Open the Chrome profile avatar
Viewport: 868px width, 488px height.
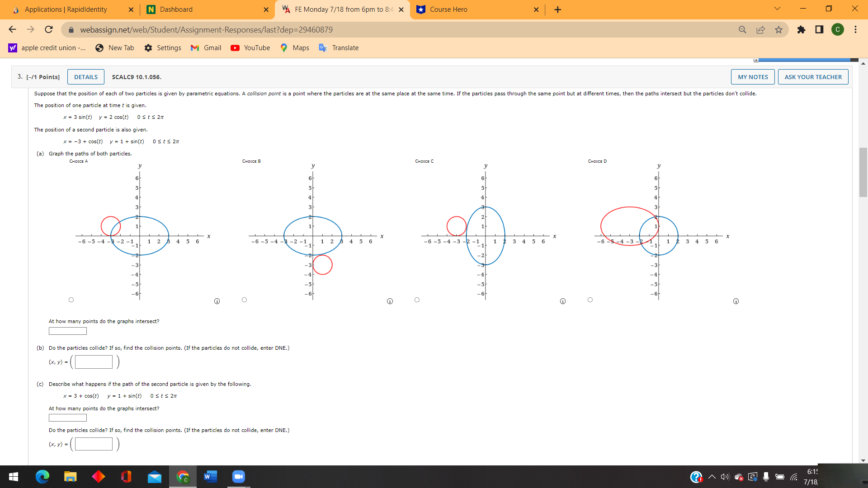pos(838,29)
